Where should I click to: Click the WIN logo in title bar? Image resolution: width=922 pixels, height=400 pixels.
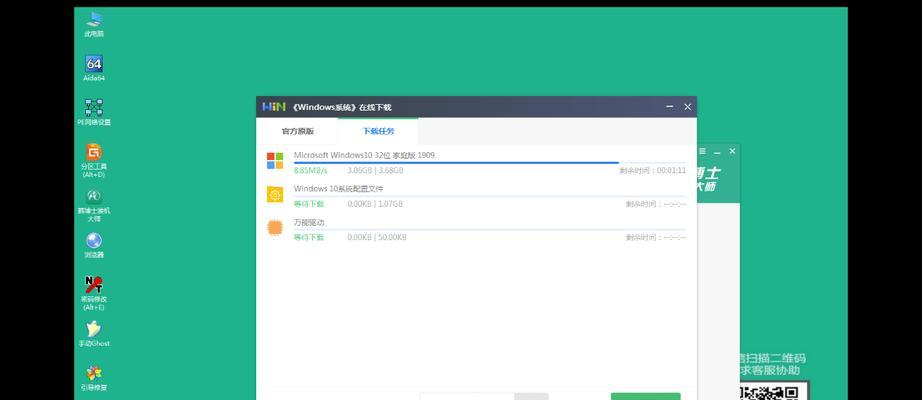(273, 107)
